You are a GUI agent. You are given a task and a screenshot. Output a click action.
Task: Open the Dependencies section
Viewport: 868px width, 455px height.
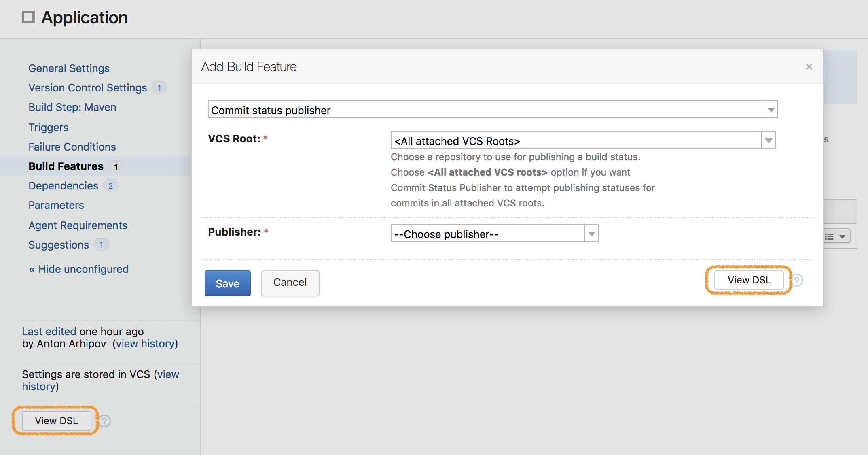click(64, 186)
